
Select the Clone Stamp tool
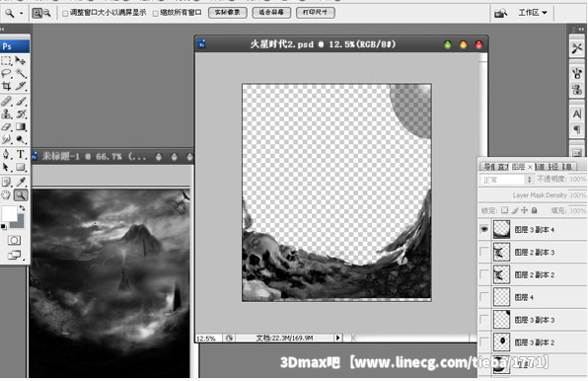click(6, 114)
